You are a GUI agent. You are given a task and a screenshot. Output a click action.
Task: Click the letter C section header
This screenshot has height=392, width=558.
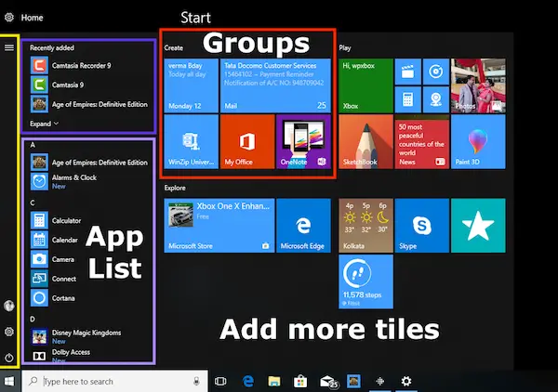coord(33,202)
